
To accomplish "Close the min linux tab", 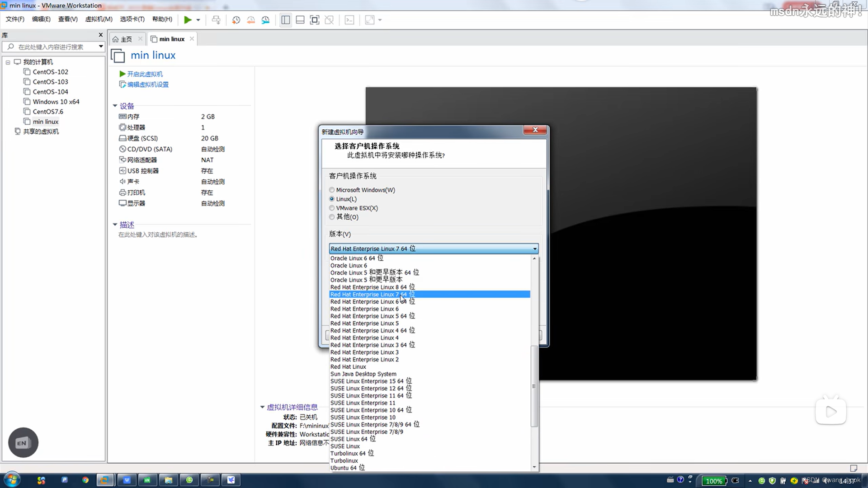I will 192,39.
